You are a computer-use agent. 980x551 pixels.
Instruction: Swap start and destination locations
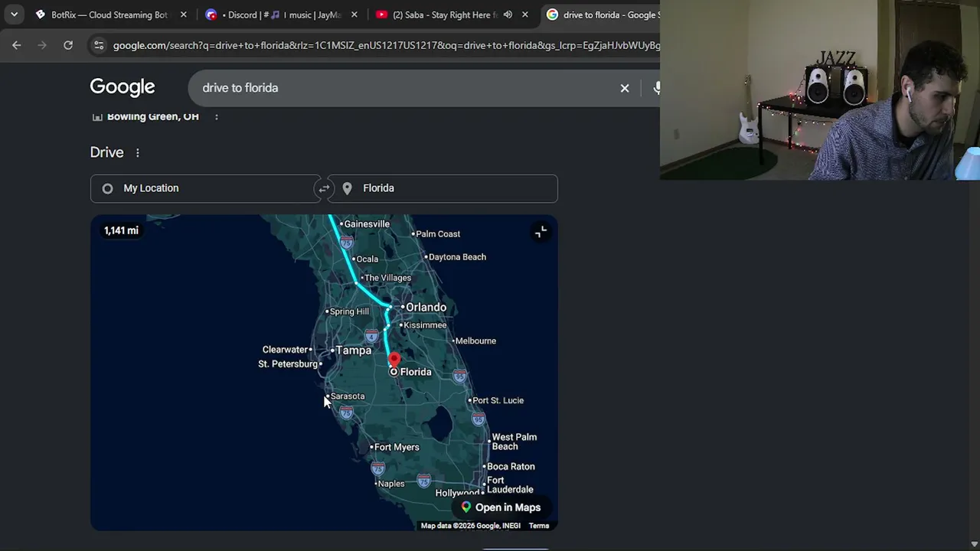pos(324,188)
